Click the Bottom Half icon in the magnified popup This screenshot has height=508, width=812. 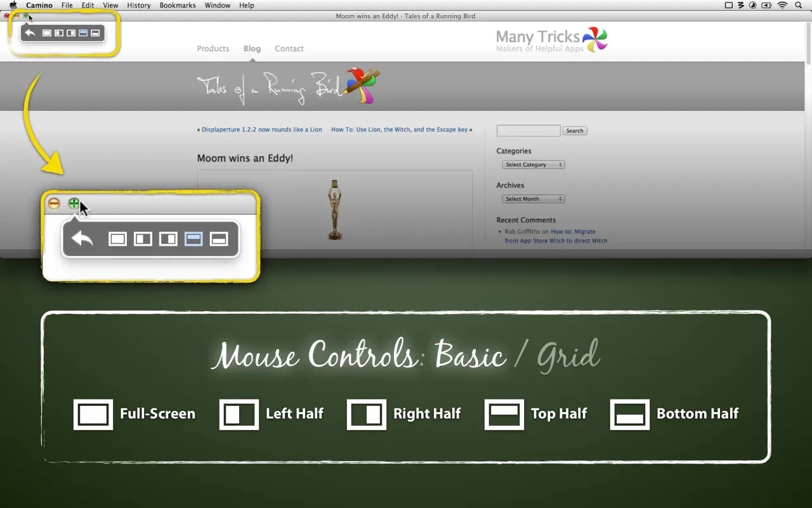point(219,239)
